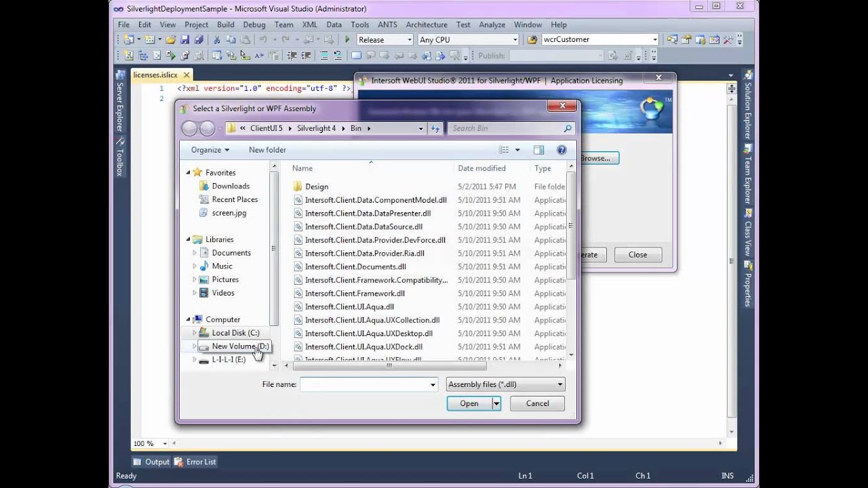Sort by the Date modified column header

point(481,168)
